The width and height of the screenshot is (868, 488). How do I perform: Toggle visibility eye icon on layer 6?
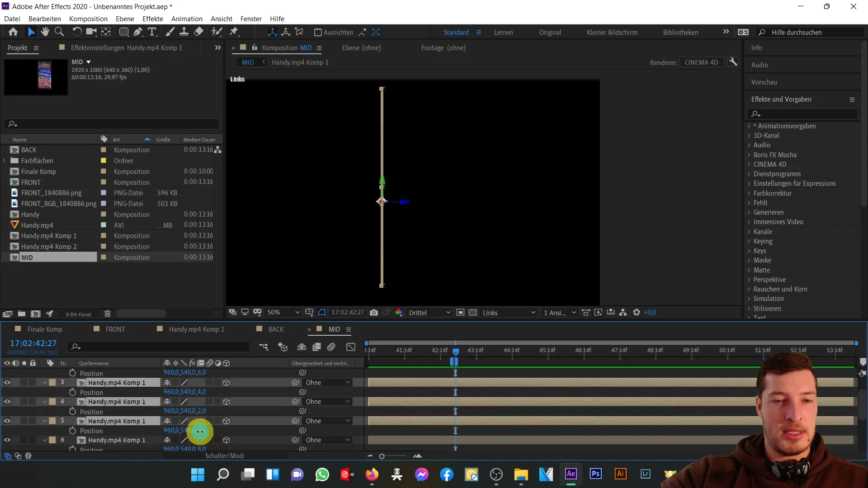tap(7, 440)
